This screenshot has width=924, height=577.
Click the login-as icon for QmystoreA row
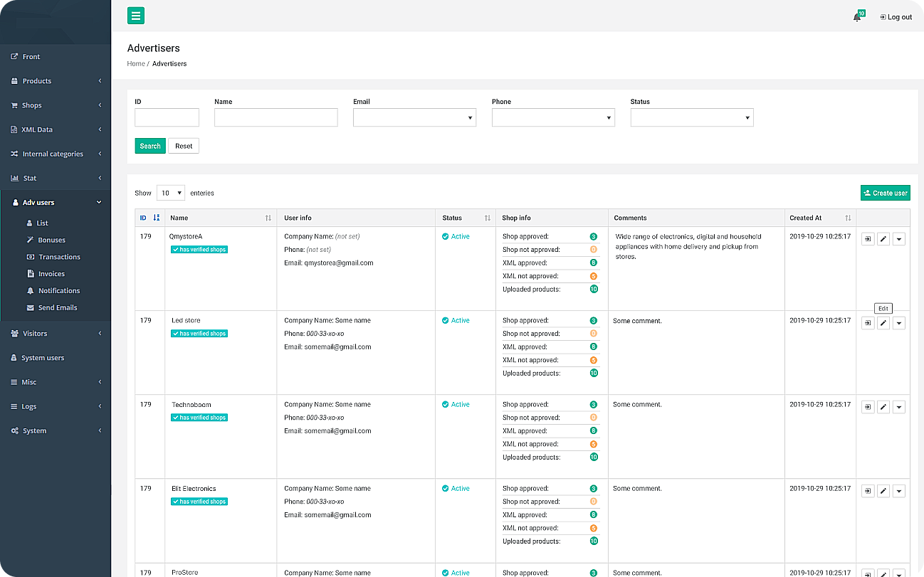pyautogui.click(x=868, y=239)
